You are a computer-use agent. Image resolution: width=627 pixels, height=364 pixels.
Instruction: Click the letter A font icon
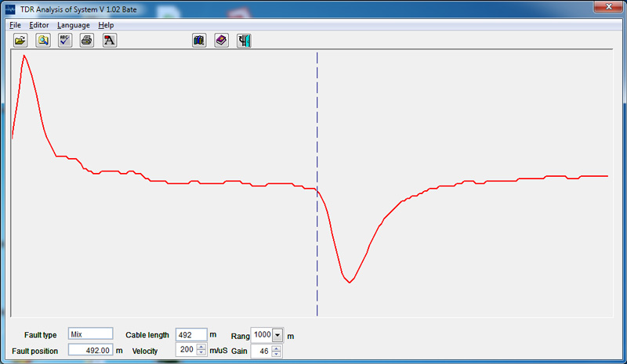[109, 41]
